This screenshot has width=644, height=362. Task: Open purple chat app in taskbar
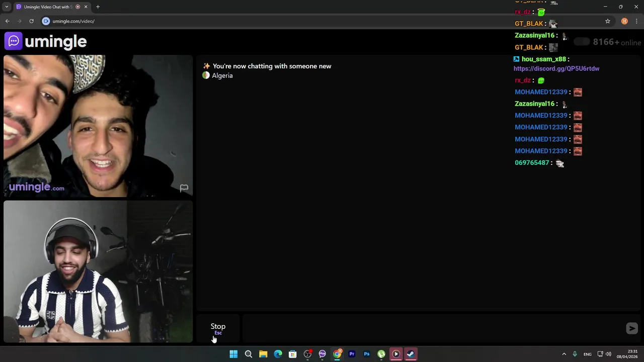click(x=322, y=354)
